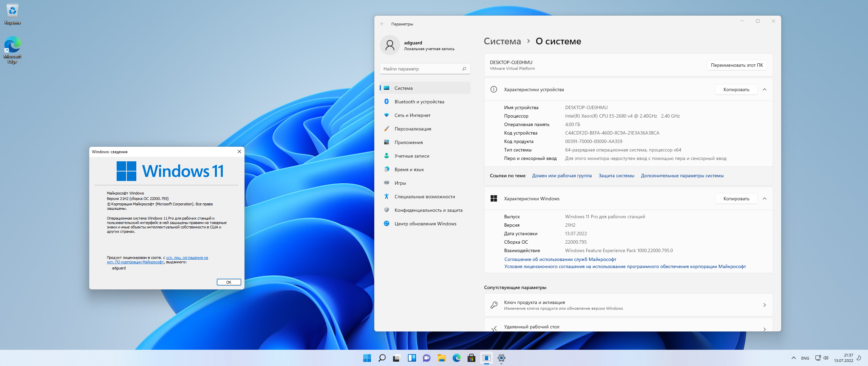Open Приложения section
Viewport: 868px width, 366px height.
(x=425, y=142)
